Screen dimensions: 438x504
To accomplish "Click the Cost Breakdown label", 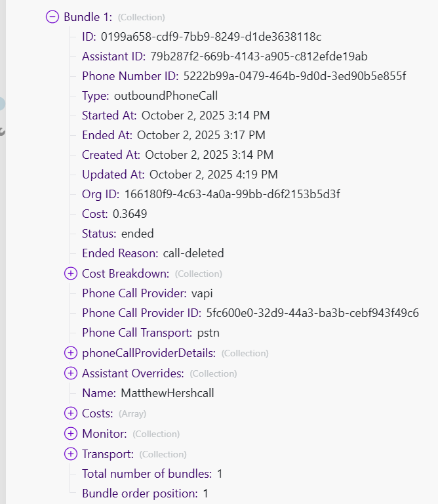I will pos(125,274).
